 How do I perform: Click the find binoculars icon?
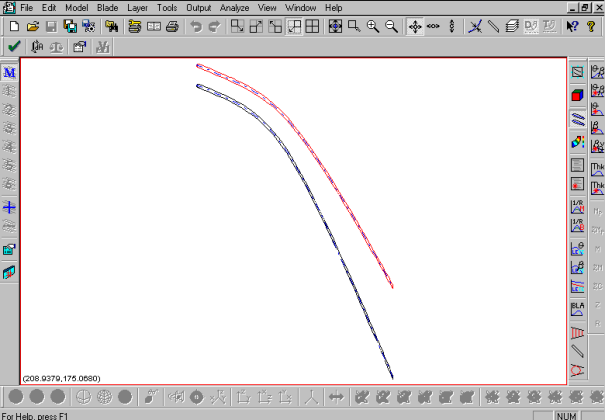tap(112, 26)
